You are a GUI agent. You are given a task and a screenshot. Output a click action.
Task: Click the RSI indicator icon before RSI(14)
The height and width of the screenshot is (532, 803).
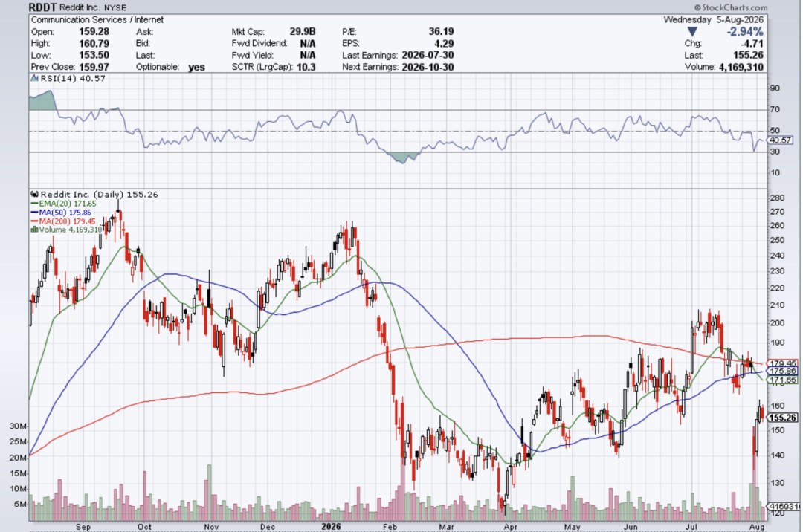coord(35,78)
